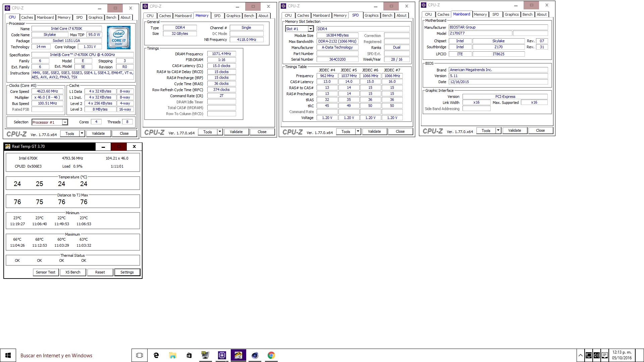
Task: Click the SPD Manufacturer value A-Data Technology
Action: click(337, 48)
